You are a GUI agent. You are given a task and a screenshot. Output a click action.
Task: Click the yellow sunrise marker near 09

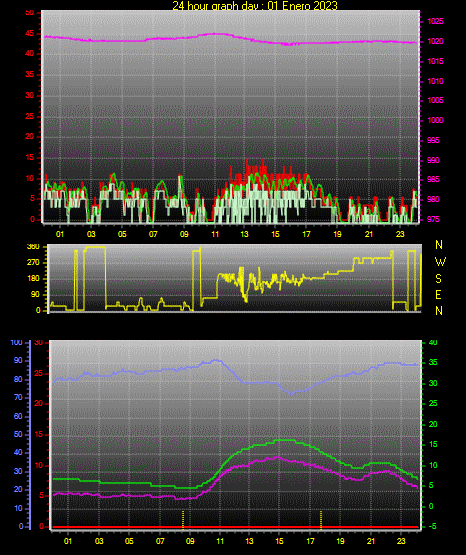[183, 520]
